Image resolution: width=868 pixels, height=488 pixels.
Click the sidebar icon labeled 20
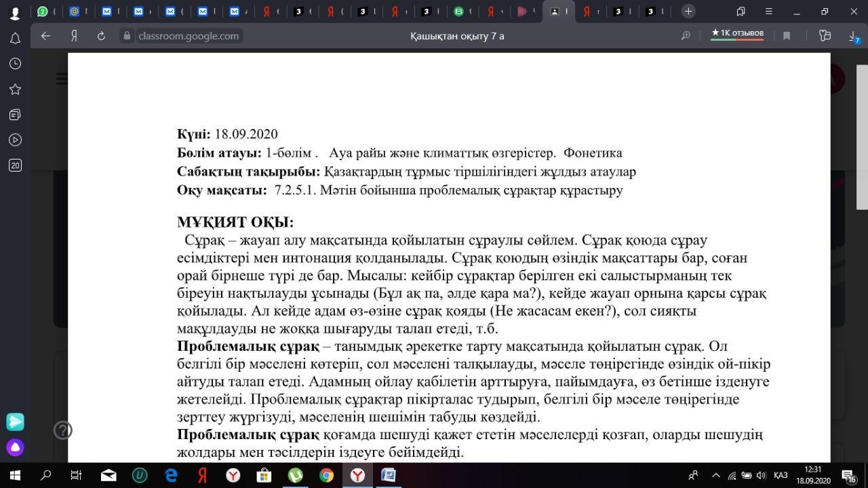(15, 165)
